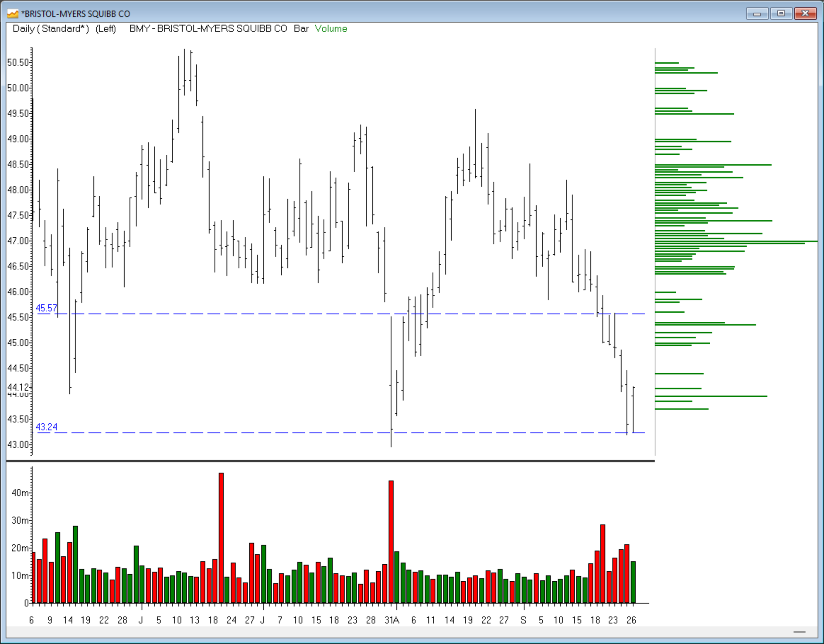Click the 45.00 price axis label
Viewport: 824px width, 644px height.
[18, 343]
